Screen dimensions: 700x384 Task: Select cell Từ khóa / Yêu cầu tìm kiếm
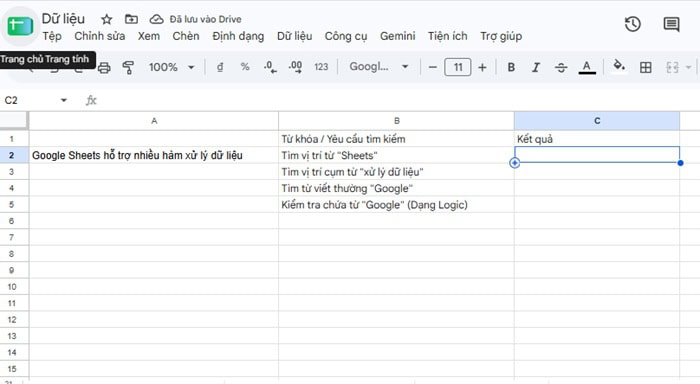click(396, 139)
